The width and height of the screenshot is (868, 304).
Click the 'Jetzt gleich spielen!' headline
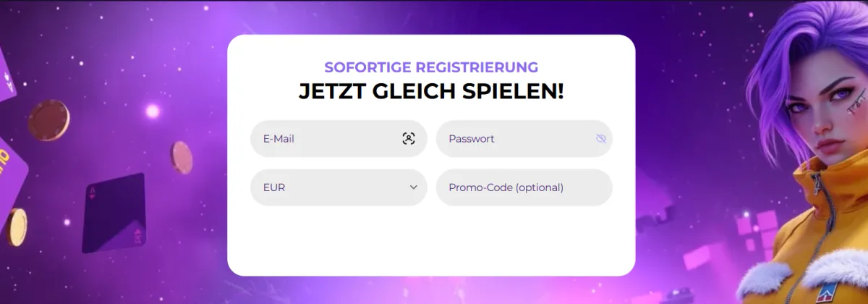(x=431, y=92)
